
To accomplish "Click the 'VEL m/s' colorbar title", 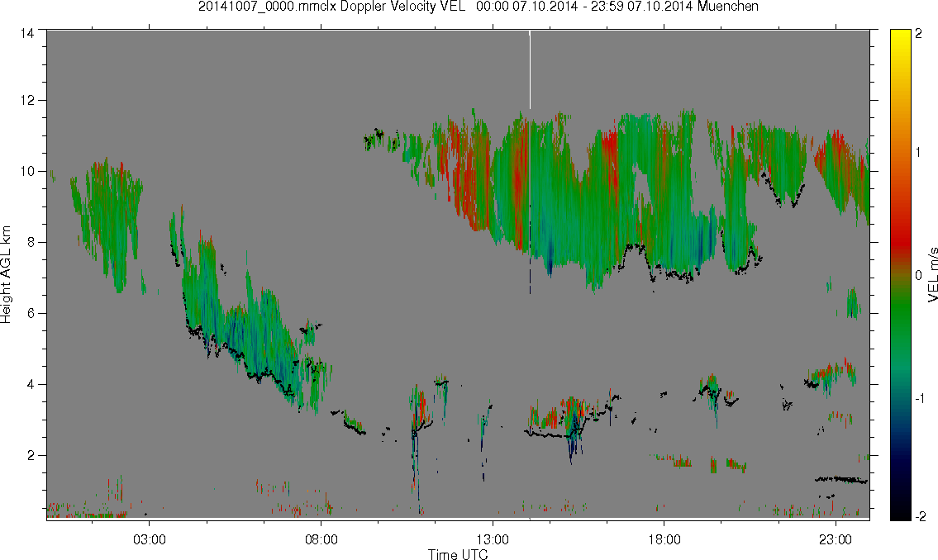I will pyautogui.click(x=932, y=274).
